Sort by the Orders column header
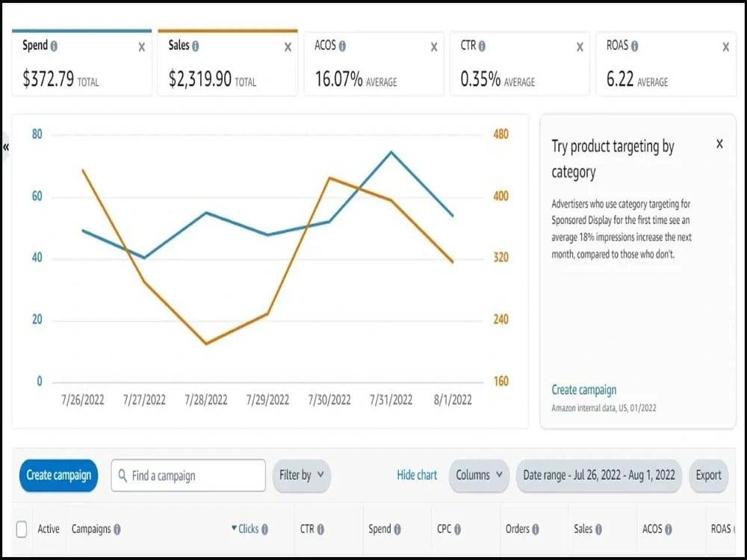Screen dimensions: 747x560 (x=518, y=529)
